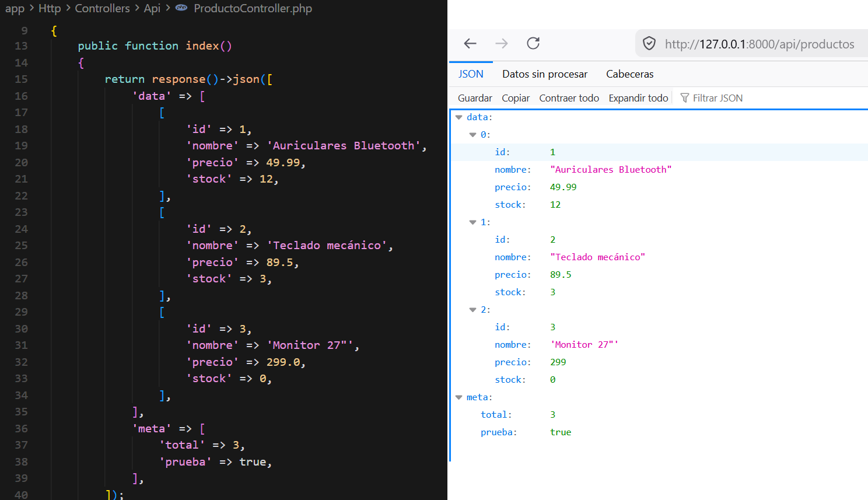Screen dimensions: 868x500
Task: Select JSON precio value 299
Action: coord(558,362)
